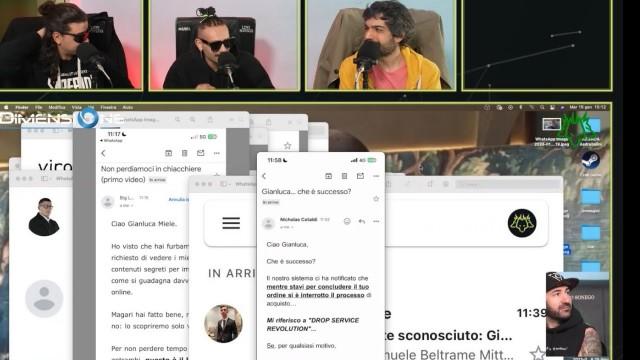Zoom out in the Preview window toolbar

point(177,120)
